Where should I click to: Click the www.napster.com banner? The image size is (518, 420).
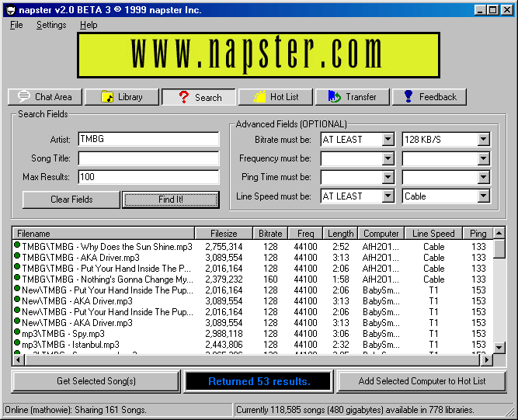pos(259,55)
